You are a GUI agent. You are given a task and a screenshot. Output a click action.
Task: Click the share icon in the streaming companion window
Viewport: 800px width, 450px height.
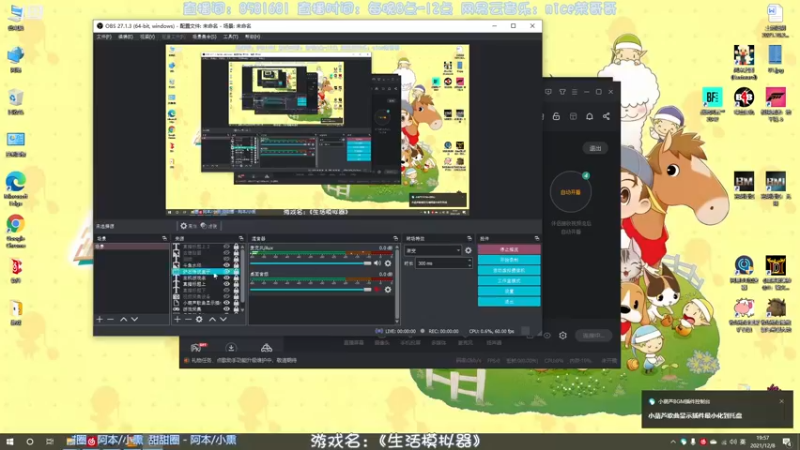(606, 116)
